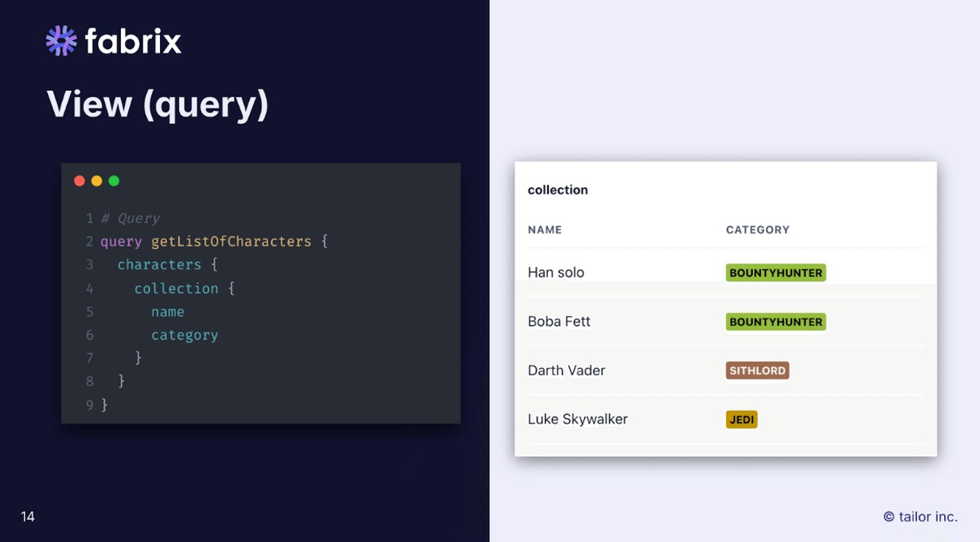The width and height of the screenshot is (980, 542).
Task: Click Boba Fett's BOUNTYHUNTER badge
Action: [776, 322]
